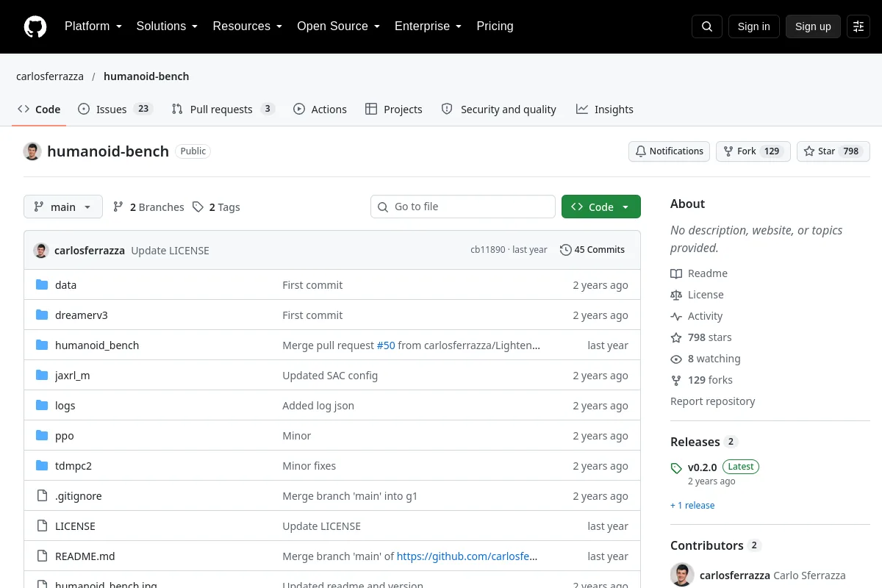
Task: Click contributor avatar of Carlo Sferrazza
Action: pos(682,576)
